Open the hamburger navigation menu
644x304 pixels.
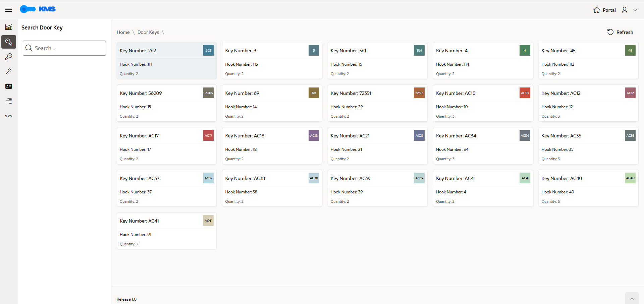coord(9,10)
